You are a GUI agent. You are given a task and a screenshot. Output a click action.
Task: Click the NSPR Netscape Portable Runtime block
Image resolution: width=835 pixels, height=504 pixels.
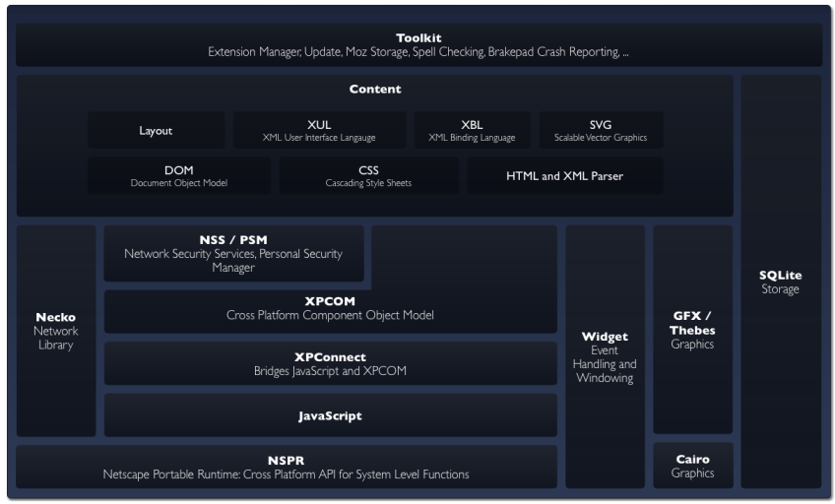pyautogui.click(x=286, y=467)
